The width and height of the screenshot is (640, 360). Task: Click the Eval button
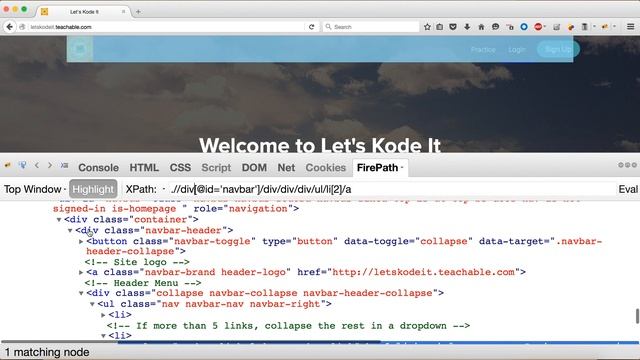pyautogui.click(x=628, y=189)
